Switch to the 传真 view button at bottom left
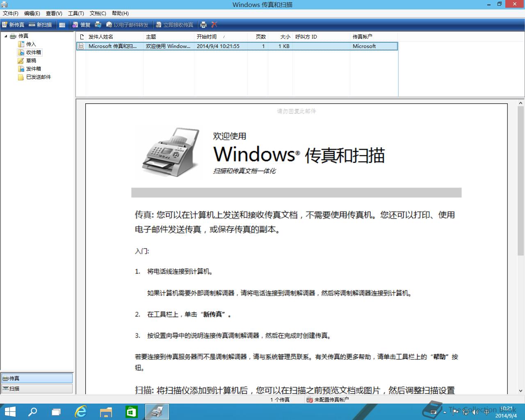This screenshot has height=420, width=525. [37, 378]
